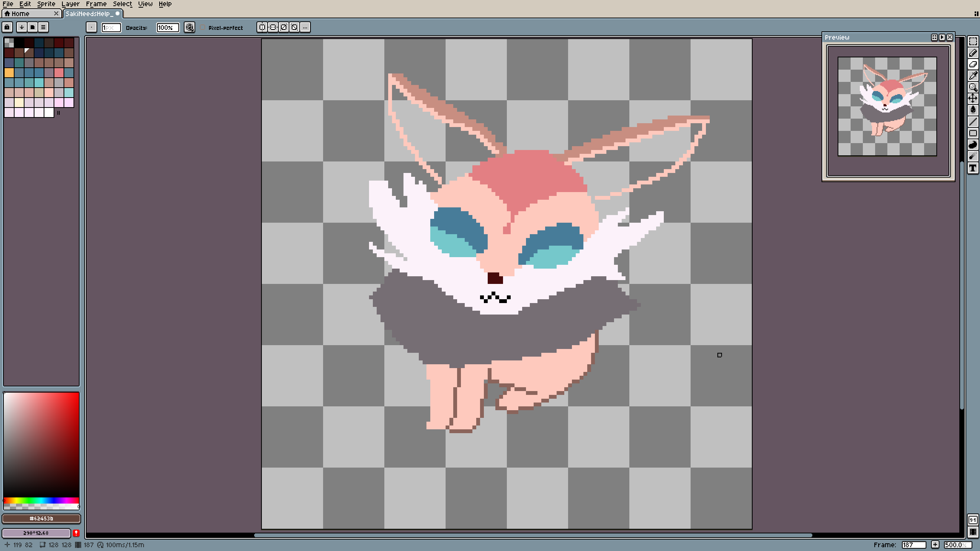Click the Opacity 100% field
The height and width of the screenshot is (551, 980).
tap(168, 28)
